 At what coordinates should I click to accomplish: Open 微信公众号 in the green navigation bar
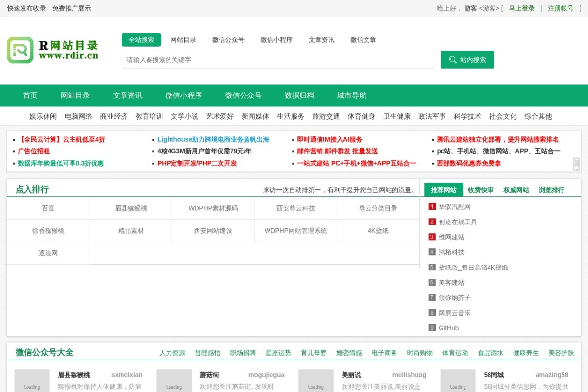pos(244,96)
